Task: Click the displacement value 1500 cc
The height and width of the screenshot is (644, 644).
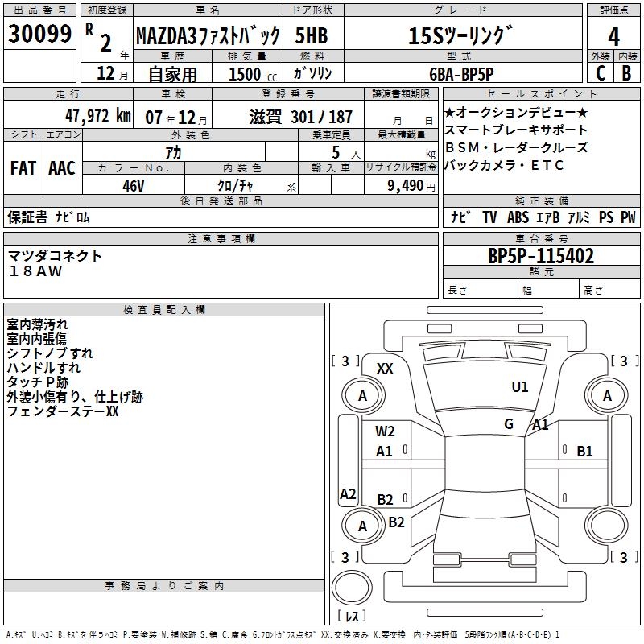Action: coord(253,74)
